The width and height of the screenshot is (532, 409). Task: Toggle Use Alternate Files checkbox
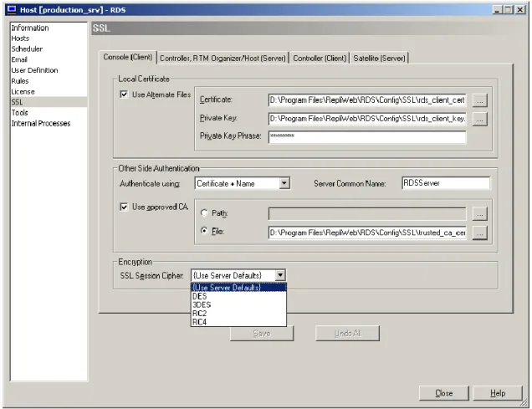(124, 95)
